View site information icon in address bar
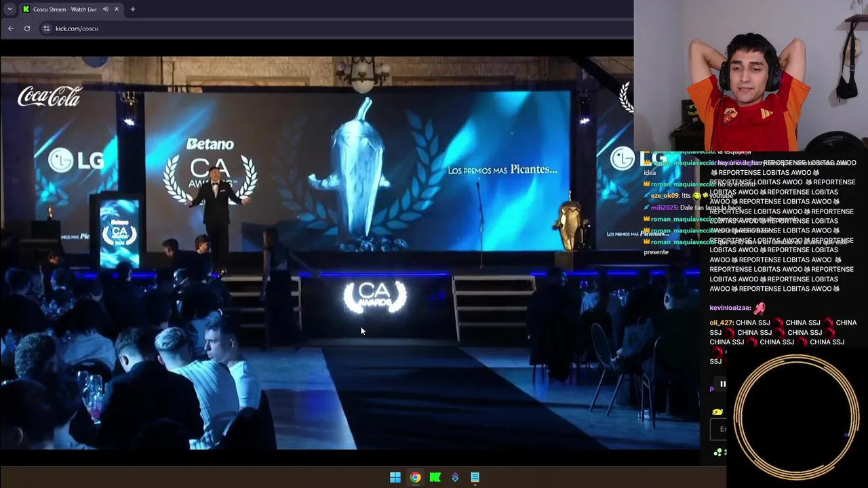Screen dimensions: 868x488 tap(46, 28)
